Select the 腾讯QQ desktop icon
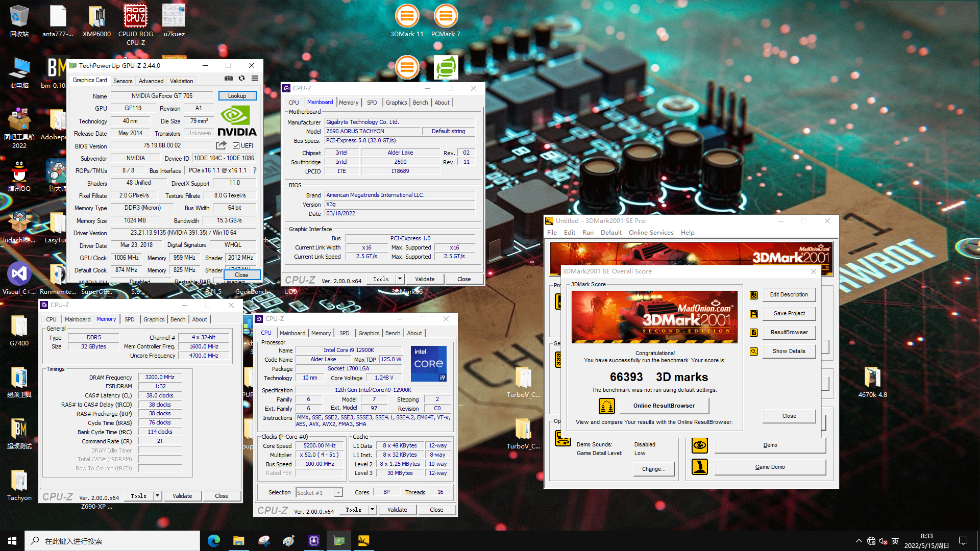The image size is (980, 551). pos(19,176)
